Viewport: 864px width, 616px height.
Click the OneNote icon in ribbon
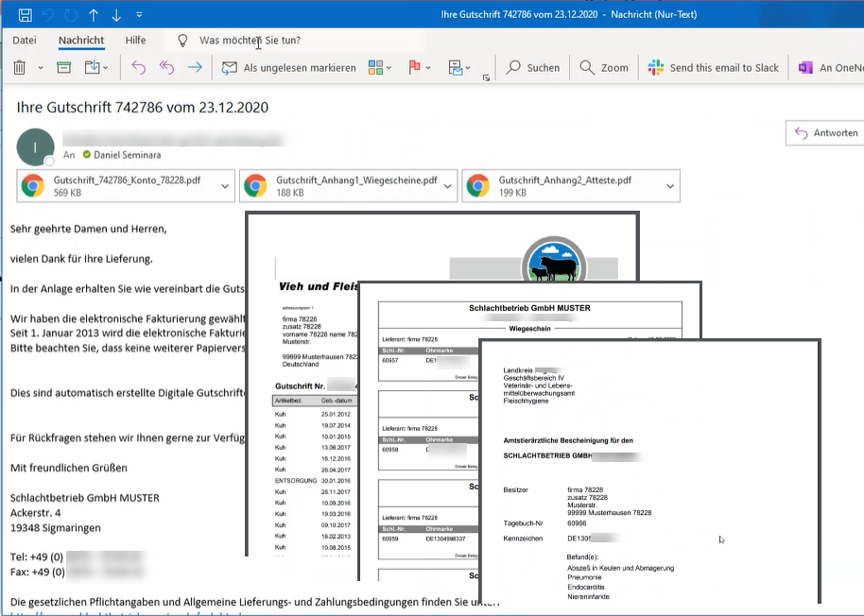[x=805, y=68]
